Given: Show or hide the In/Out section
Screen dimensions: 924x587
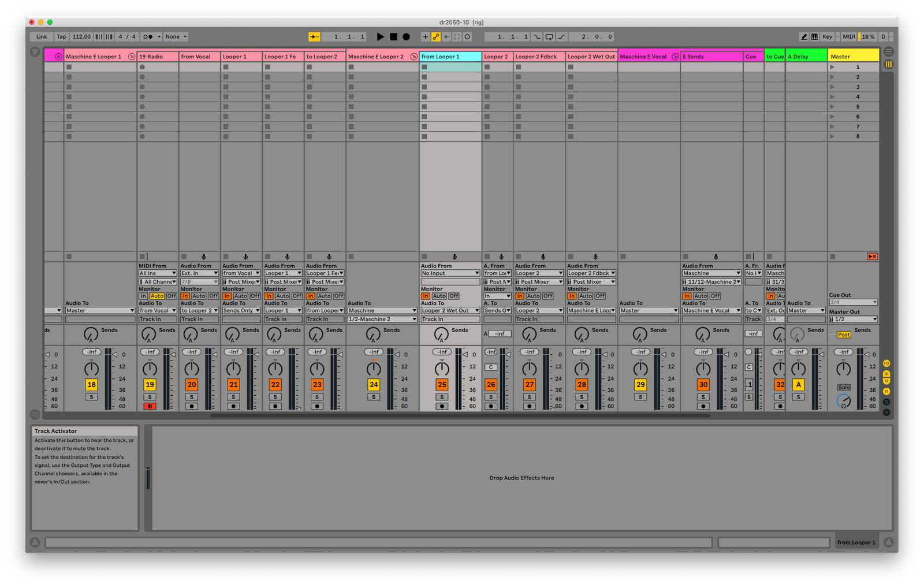Looking at the screenshot, I should [886, 363].
